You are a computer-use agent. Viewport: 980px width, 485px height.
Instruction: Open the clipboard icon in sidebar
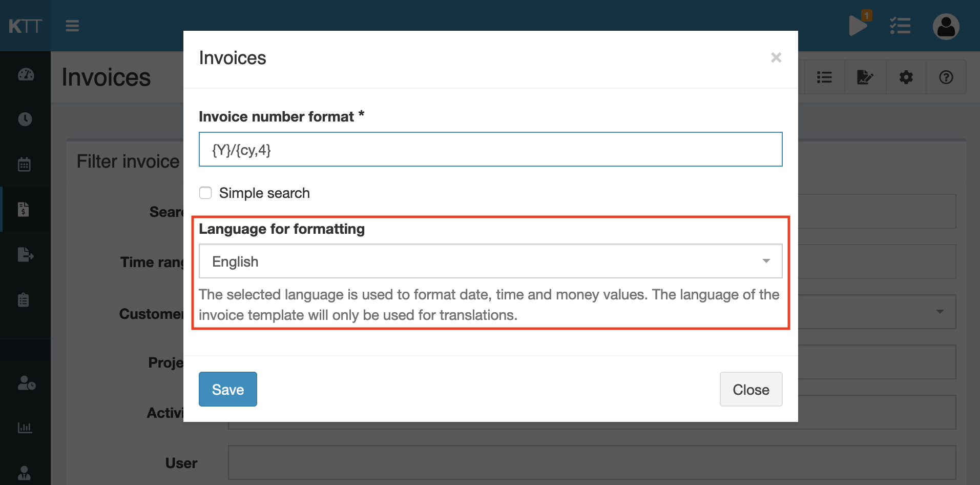coord(24,299)
